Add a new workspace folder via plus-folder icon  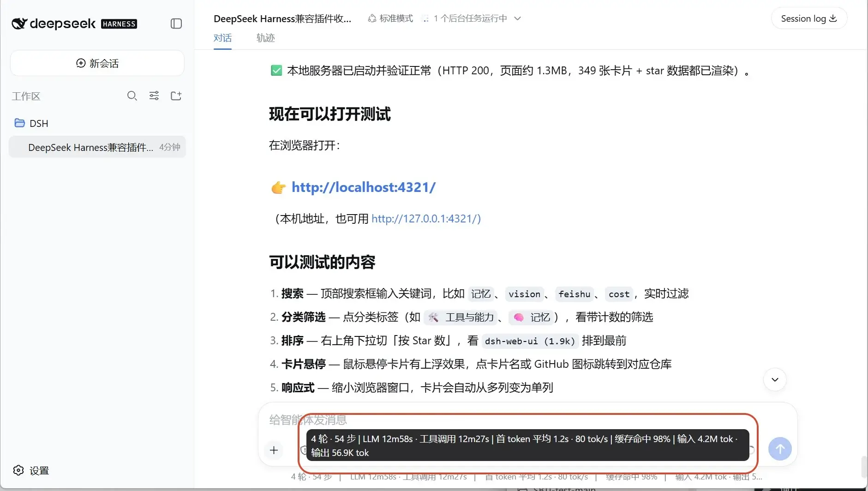(x=176, y=96)
